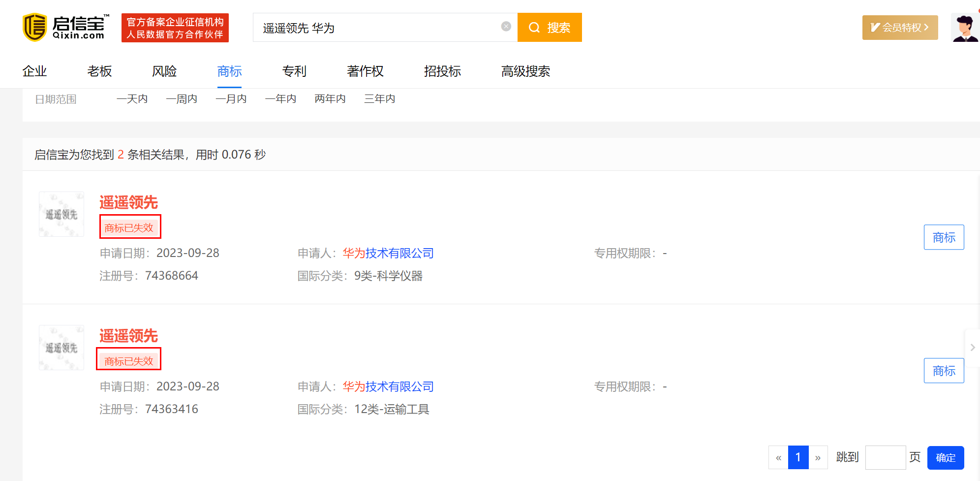Click 商标 button for the 12类-运输工具 result
Viewport: 980px width, 481px height.
click(944, 371)
